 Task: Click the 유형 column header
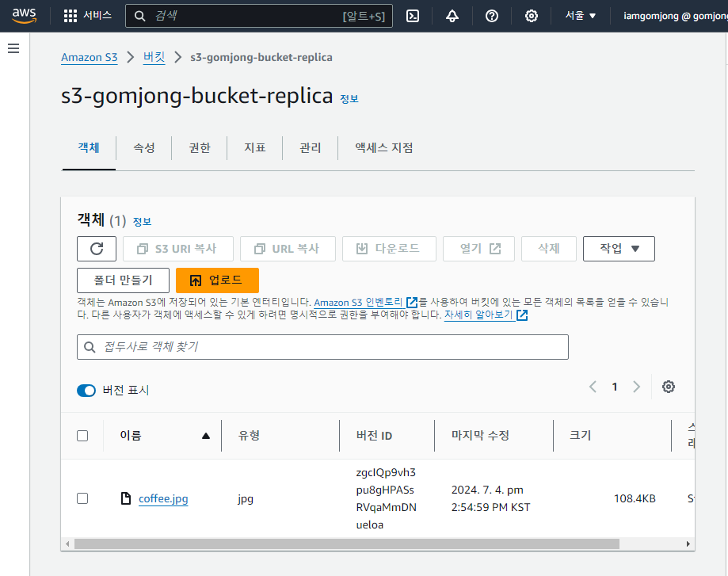(249, 436)
